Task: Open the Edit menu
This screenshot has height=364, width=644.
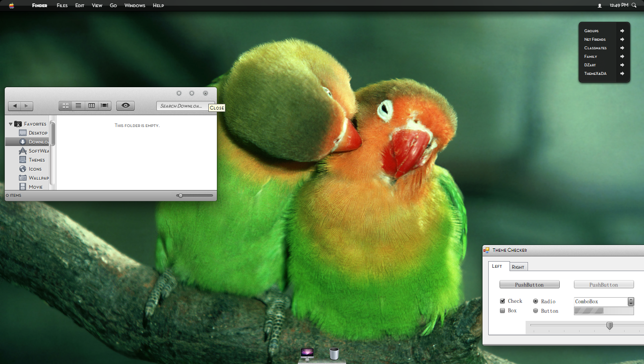Action: [80, 5]
